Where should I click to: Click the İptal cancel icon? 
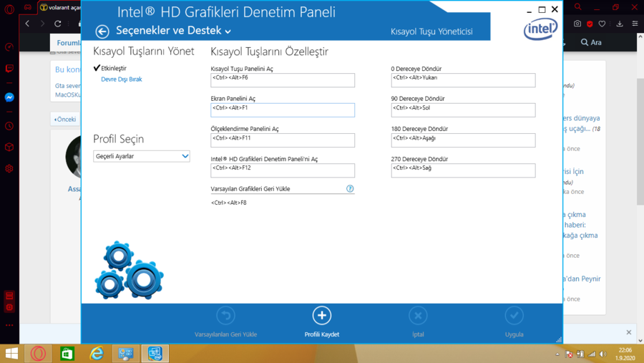point(418,316)
